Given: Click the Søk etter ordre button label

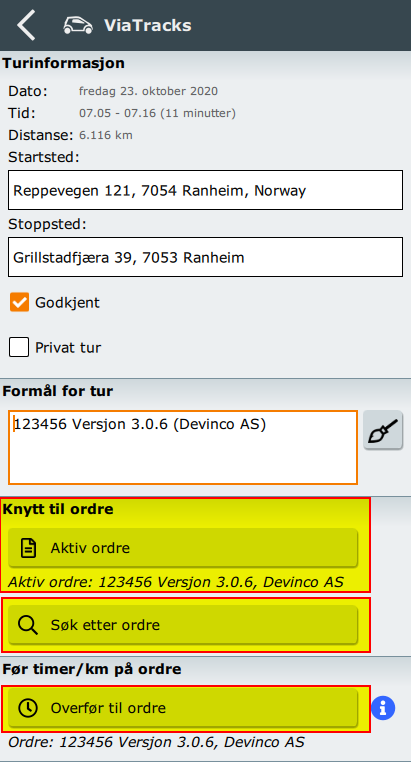Looking at the screenshot, I should pyautogui.click(x=105, y=625).
